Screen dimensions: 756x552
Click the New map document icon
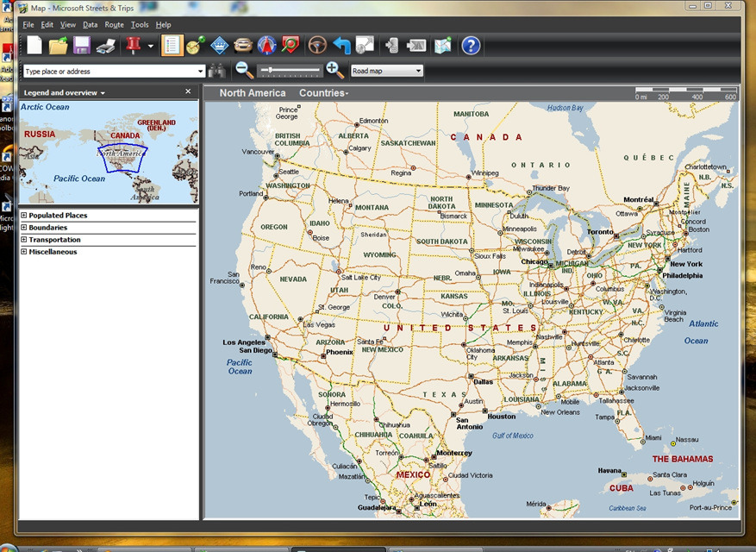[x=34, y=46]
